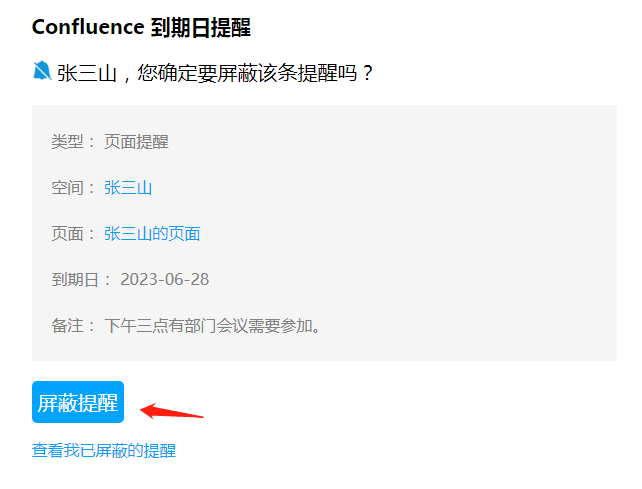Click the note text 下午三点有部门会议需要参加

point(212,326)
